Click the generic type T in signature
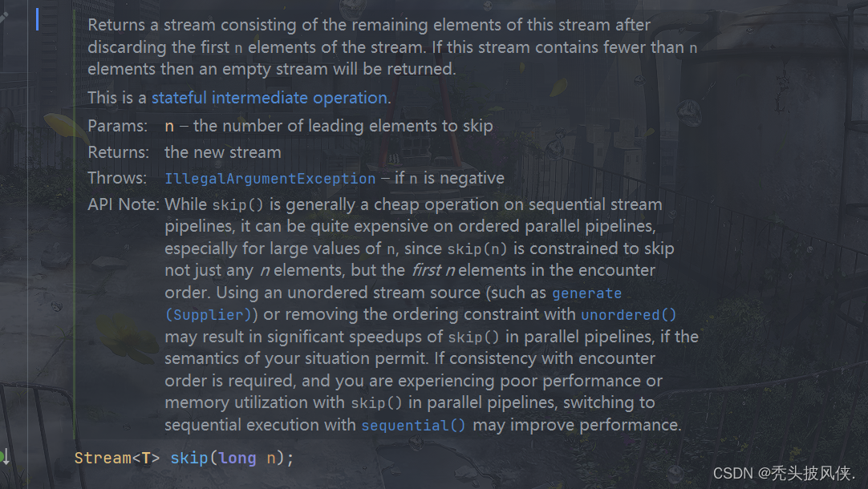The width and height of the screenshot is (868, 489). pos(145,458)
